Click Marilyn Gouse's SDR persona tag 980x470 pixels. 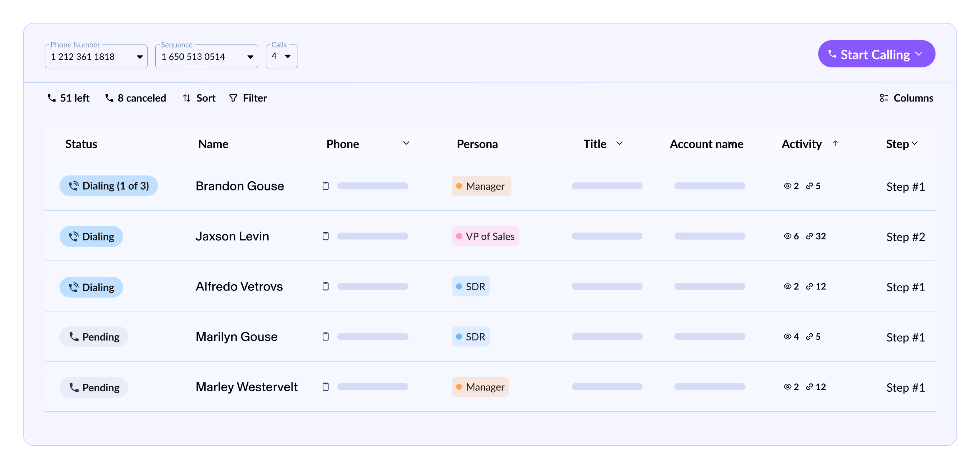pos(471,337)
